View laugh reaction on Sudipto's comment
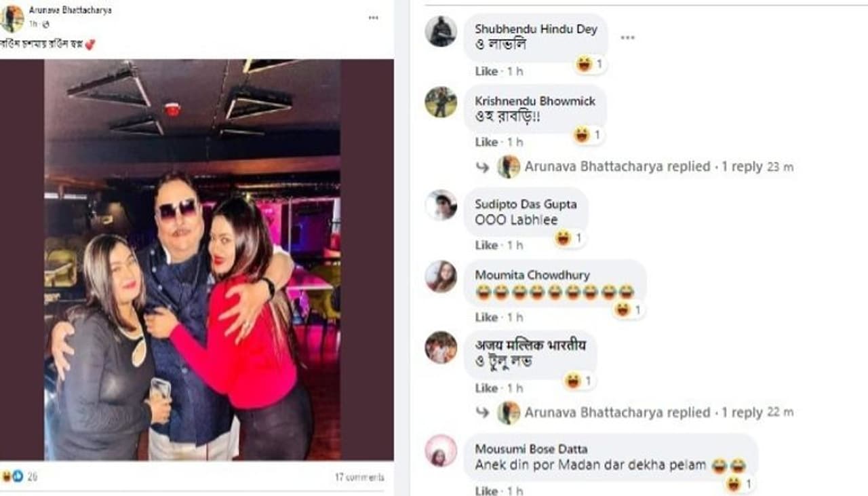The width and height of the screenshot is (868, 496). click(569, 238)
